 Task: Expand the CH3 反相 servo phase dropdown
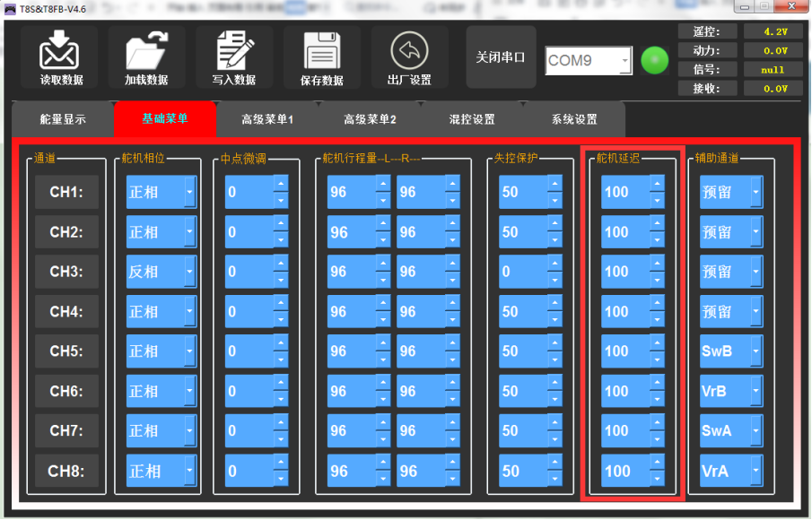click(x=189, y=272)
